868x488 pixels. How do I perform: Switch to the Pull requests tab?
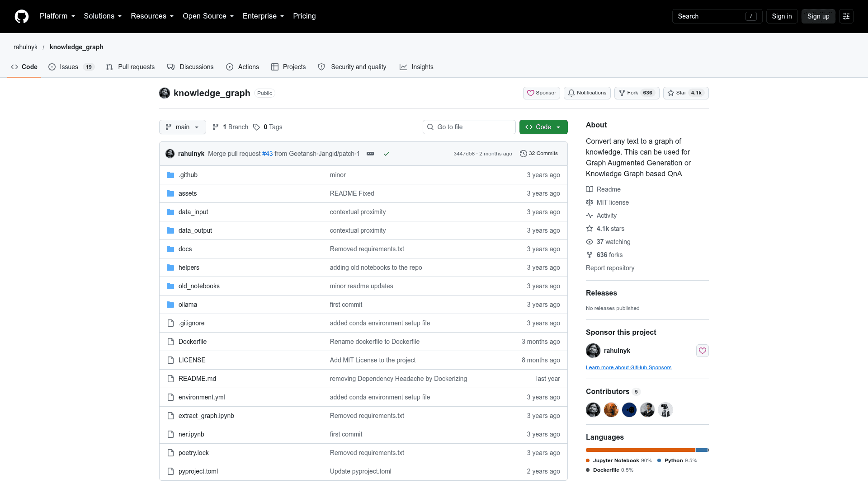[x=130, y=67]
